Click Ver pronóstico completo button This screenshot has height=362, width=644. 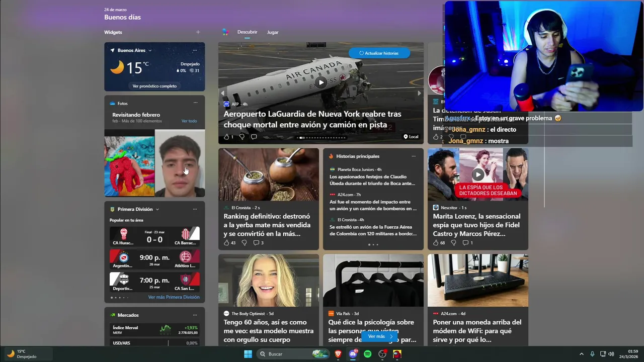pyautogui.click(x=154, y=86)
